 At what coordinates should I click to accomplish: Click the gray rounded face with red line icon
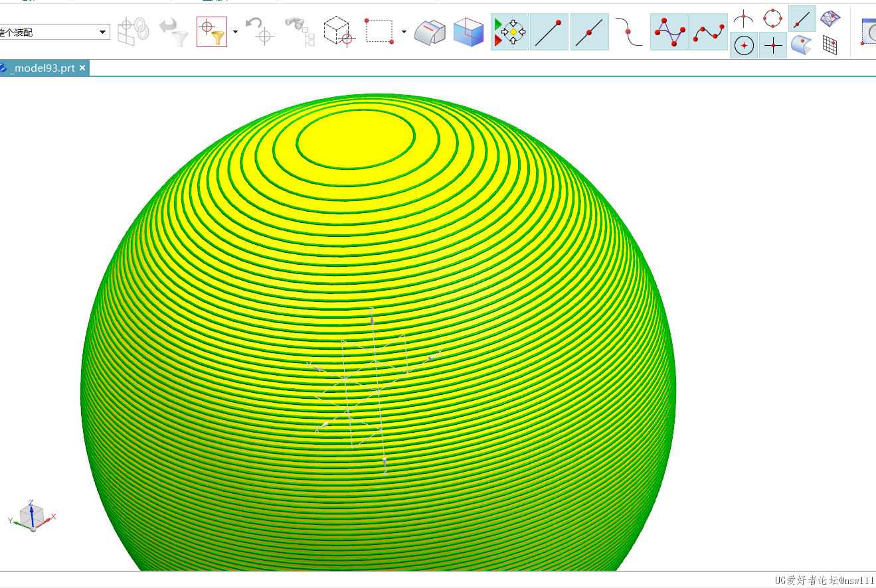pyautogui.click(x=430, y=32)
